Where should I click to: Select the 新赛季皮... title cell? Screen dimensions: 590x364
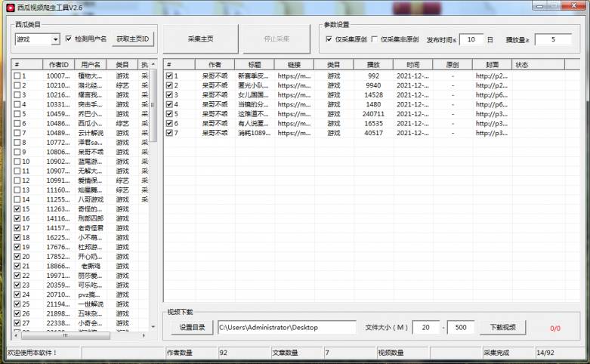253,76
